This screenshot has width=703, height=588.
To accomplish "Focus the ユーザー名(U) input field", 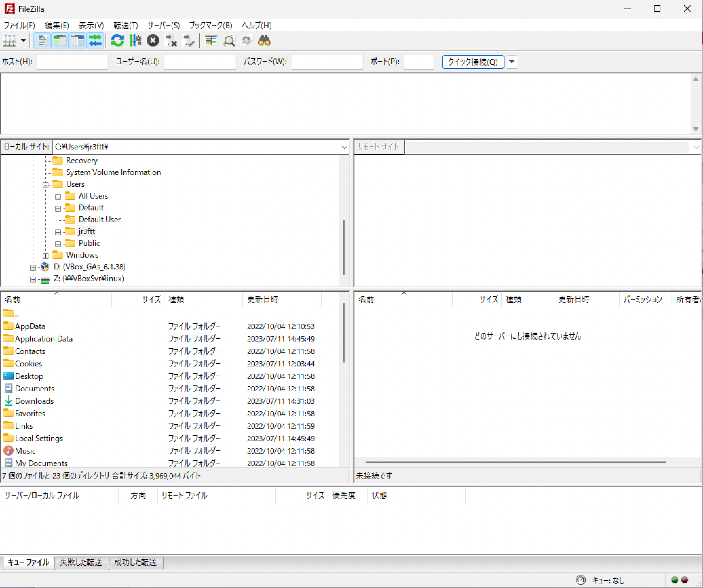I will point(200,62).
